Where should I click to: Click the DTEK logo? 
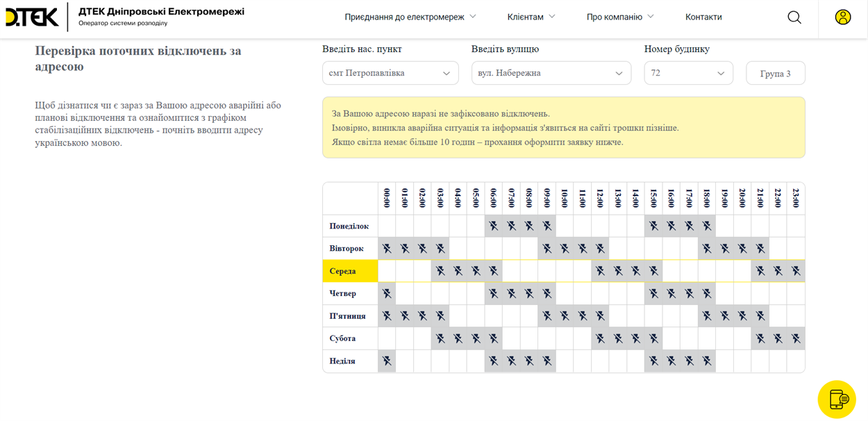pyautogui.click(x=32, y=17)
